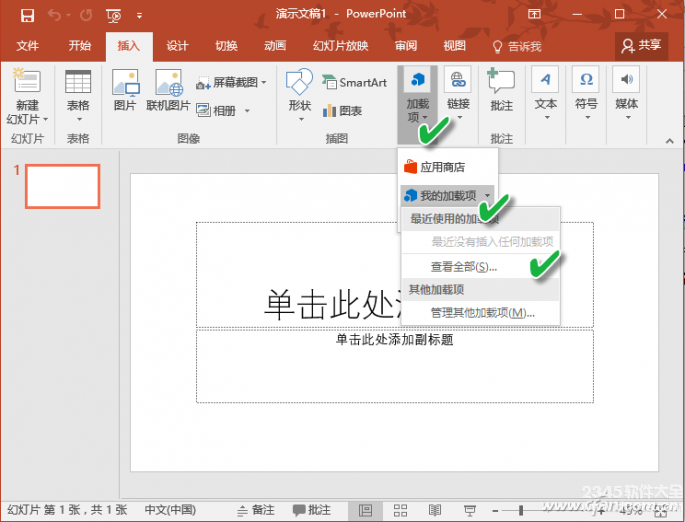
Task: Click the zoom slider handle
Action: pos(520,510)
